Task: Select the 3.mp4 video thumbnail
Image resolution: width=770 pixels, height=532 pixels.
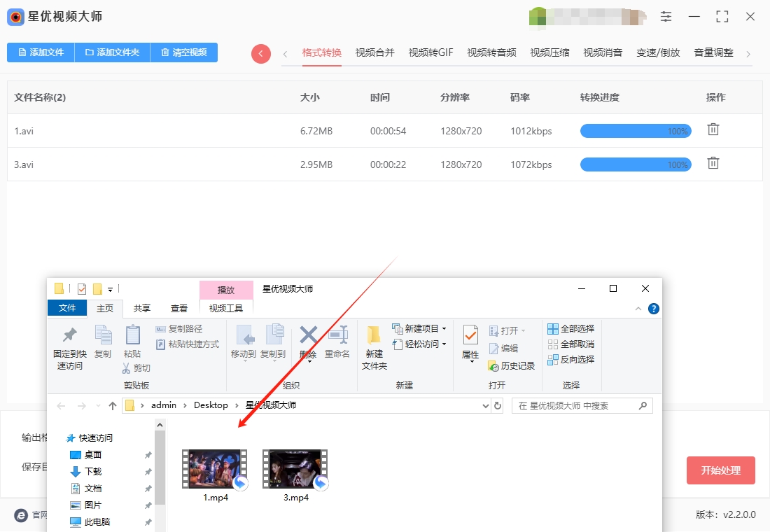Action: coord(295,470)
